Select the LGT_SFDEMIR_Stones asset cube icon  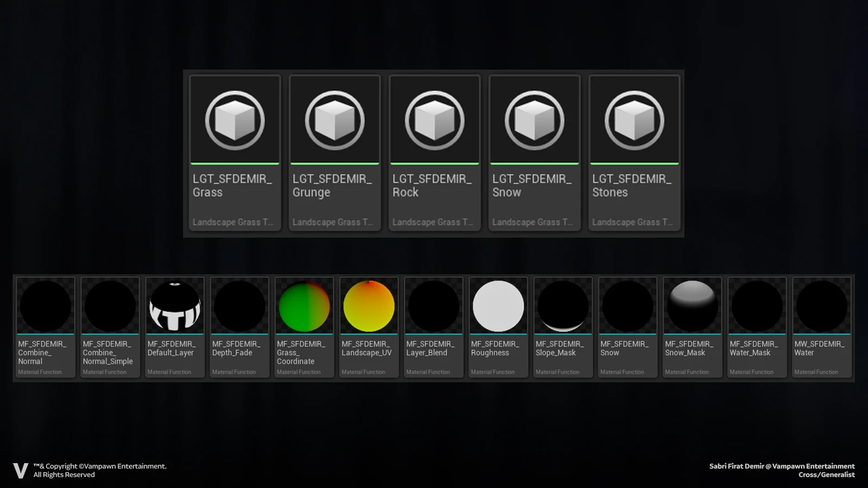click(634, 120)
